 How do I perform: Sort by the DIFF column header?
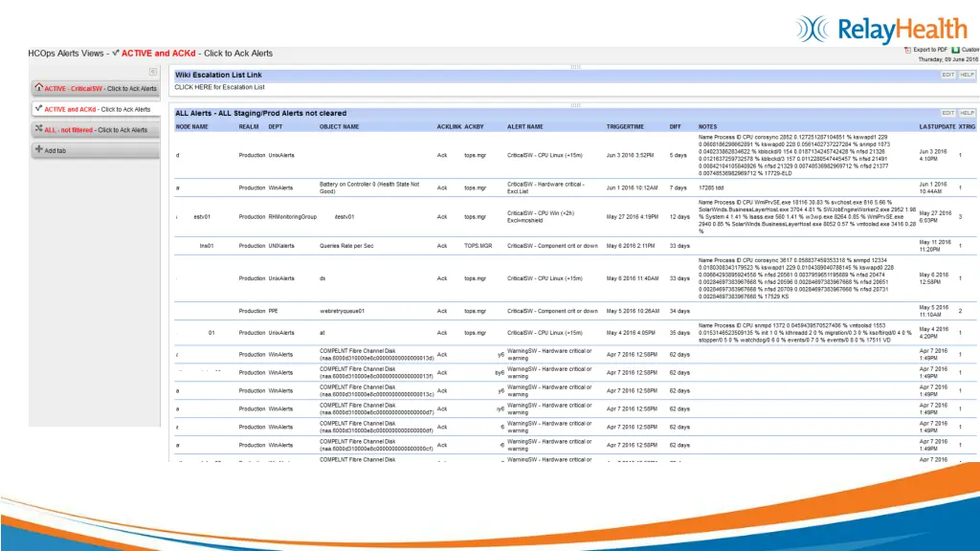[675, 127]
